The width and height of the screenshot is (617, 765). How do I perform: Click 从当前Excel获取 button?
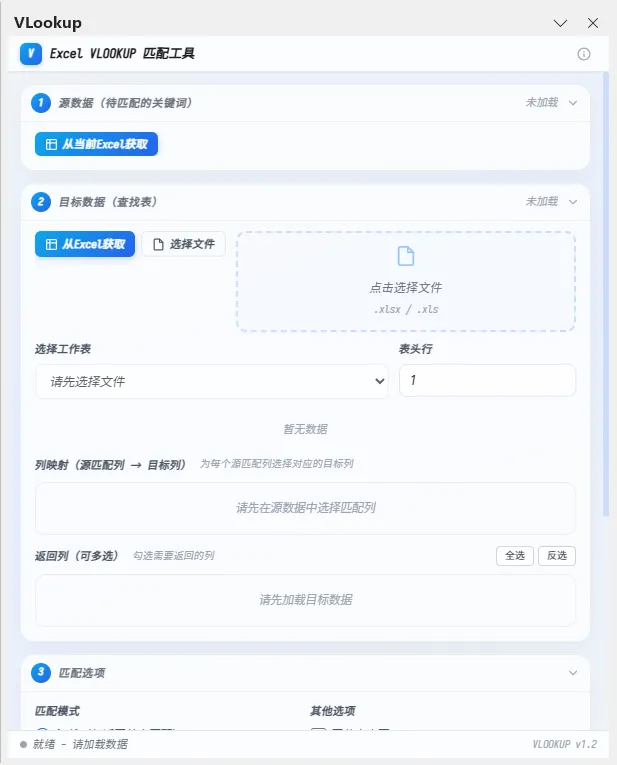pos(96,144)
